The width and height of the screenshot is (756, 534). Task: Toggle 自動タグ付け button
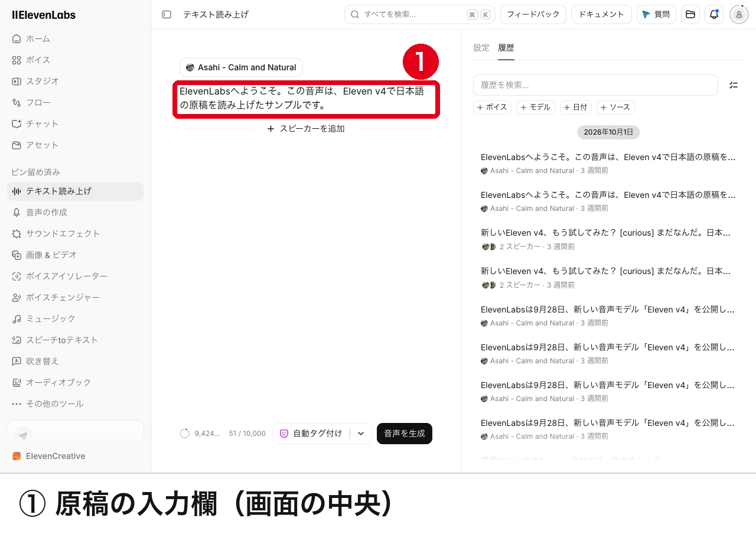311,434
